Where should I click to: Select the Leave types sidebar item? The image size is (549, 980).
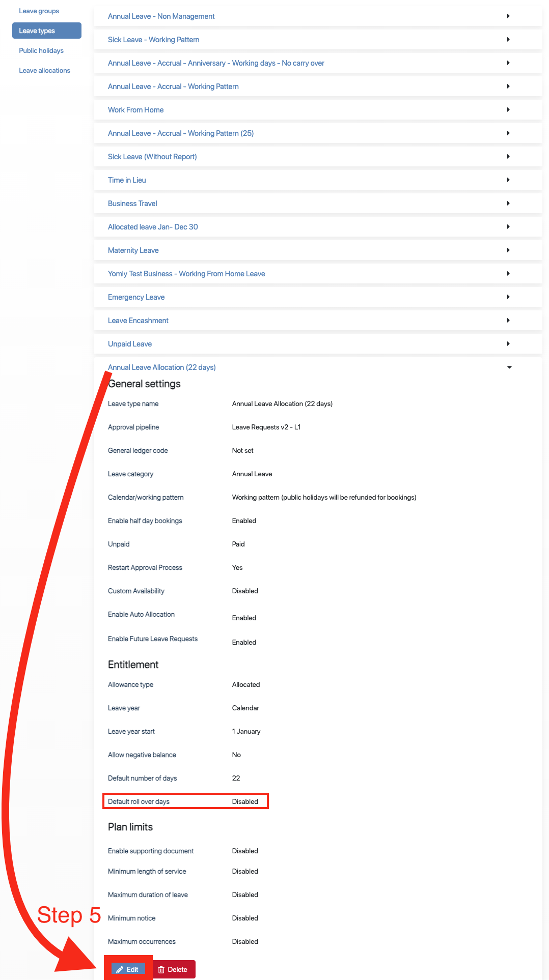[37, 31]
